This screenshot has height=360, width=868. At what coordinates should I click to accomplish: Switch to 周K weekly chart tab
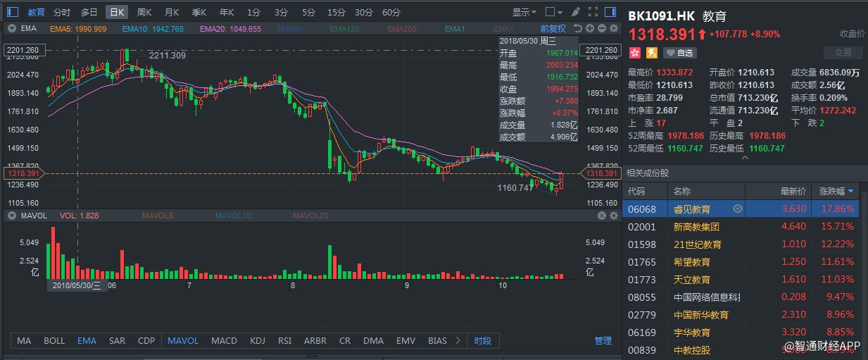tap(144, 12)
